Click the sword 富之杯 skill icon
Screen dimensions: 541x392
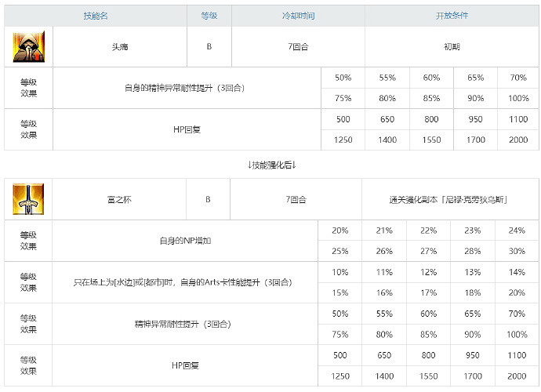click(28, 199)
